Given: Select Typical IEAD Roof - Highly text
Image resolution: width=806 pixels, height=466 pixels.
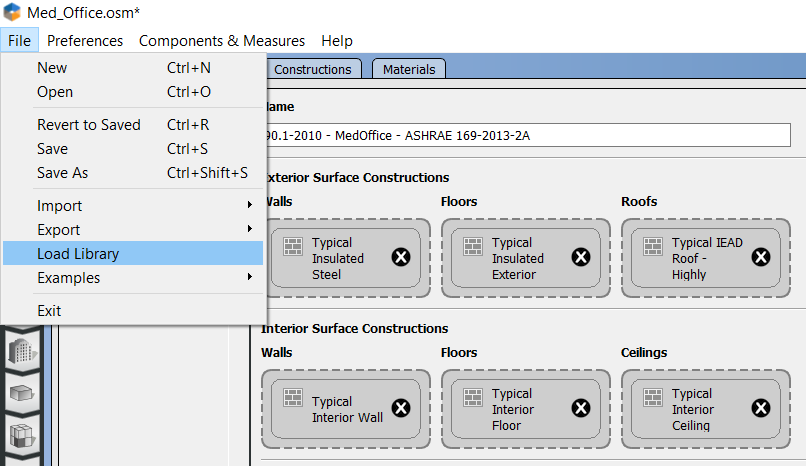Looking at the screenshot, I should (707, 258).
